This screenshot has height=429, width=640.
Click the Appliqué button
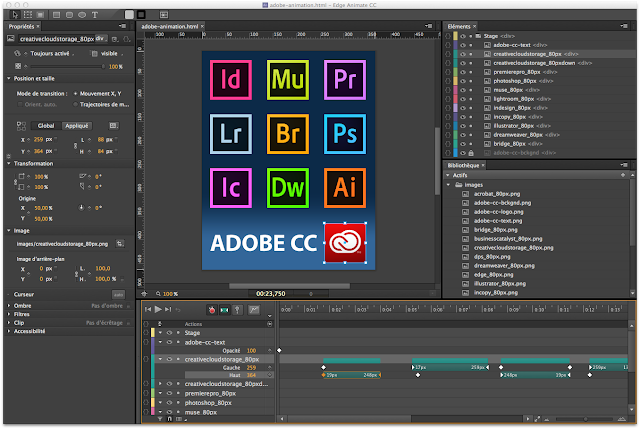[x=77, y=126]
